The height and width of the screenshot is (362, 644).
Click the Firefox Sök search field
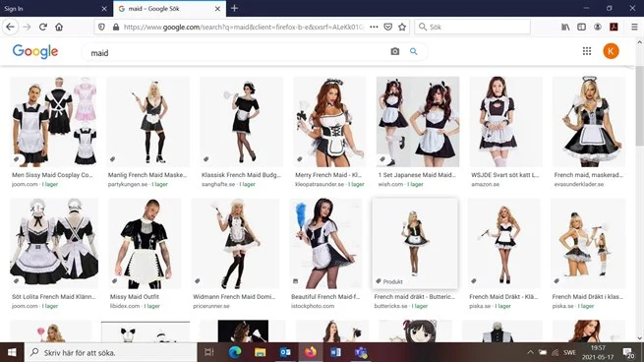pos(472,28)
